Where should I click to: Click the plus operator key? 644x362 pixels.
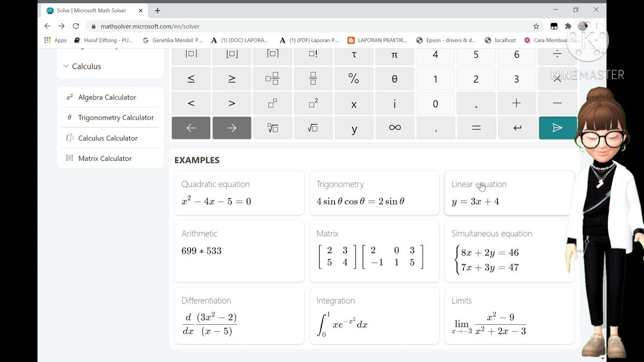click(517, 103)
